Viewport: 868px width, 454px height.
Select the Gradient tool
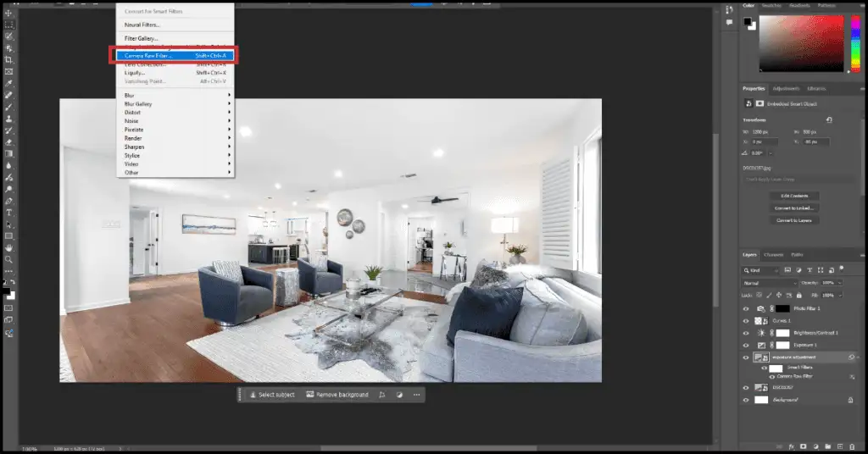coord(8,153)
